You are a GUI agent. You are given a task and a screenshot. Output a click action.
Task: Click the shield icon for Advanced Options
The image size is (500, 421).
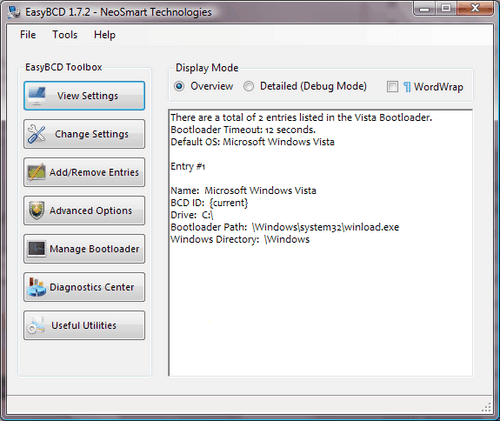pyautogui.click(x=36, y=210)
